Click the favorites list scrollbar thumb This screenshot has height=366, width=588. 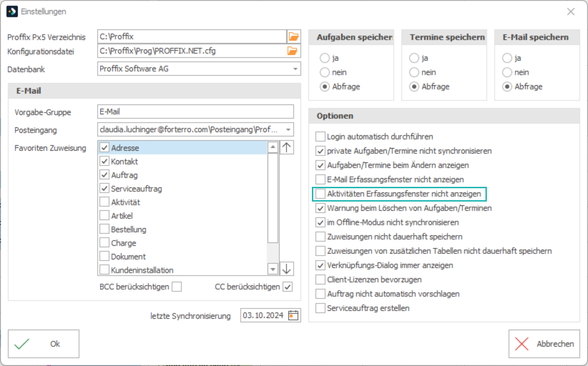(x=273, y=198)
